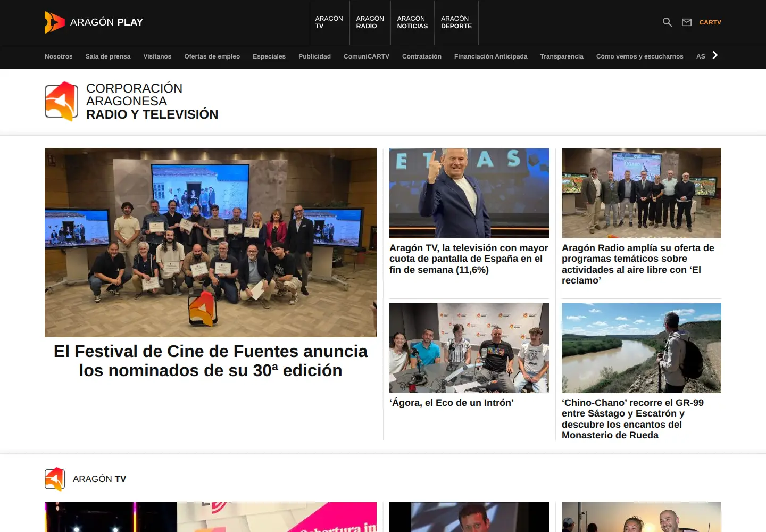Screen dimensions: 766x532
Task: Select the Especiales menu item
Action: click(x=269, y=56)
